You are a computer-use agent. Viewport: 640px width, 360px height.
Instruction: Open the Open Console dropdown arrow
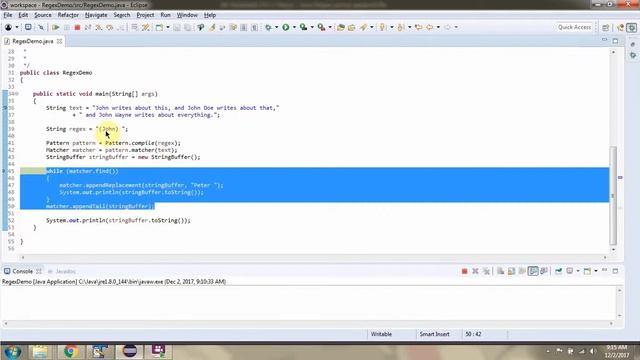596,271
